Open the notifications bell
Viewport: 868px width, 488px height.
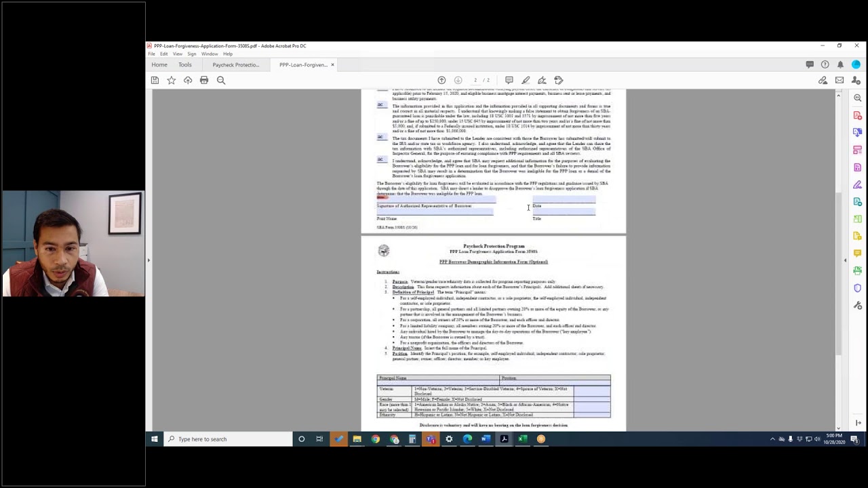pos(840,64)
